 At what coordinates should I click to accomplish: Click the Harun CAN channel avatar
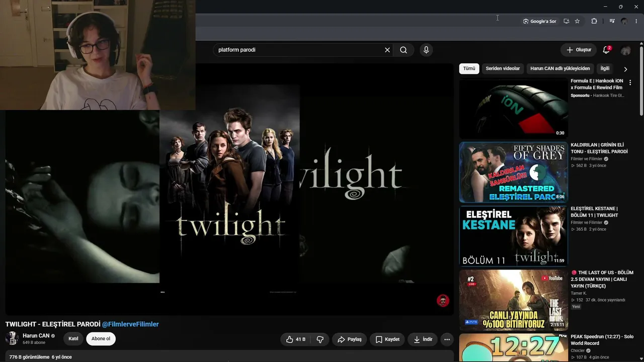[x=12, y=338]
